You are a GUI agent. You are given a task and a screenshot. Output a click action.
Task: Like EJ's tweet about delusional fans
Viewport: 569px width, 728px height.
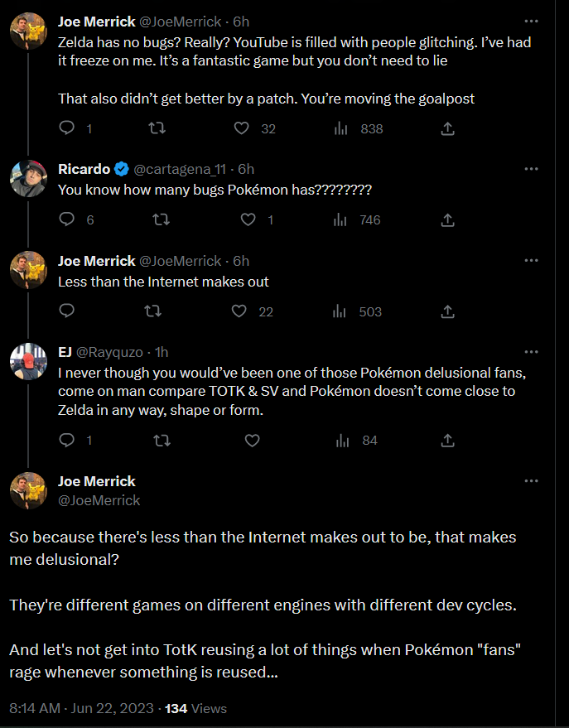253,441
